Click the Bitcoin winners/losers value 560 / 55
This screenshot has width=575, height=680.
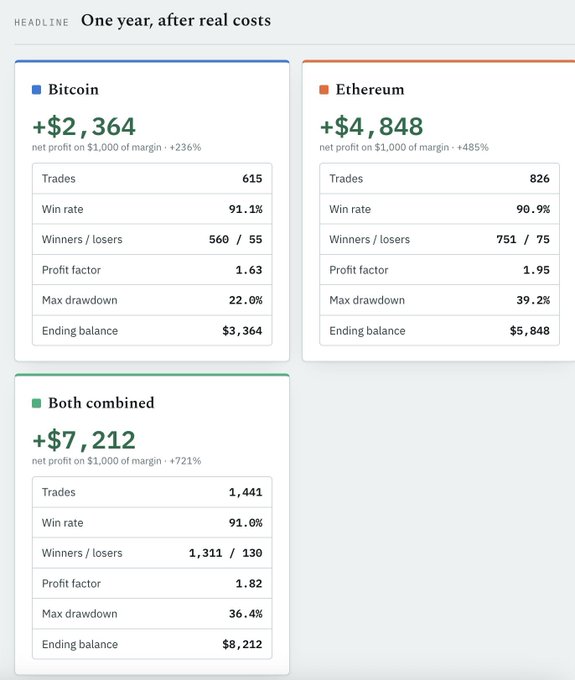235,239
